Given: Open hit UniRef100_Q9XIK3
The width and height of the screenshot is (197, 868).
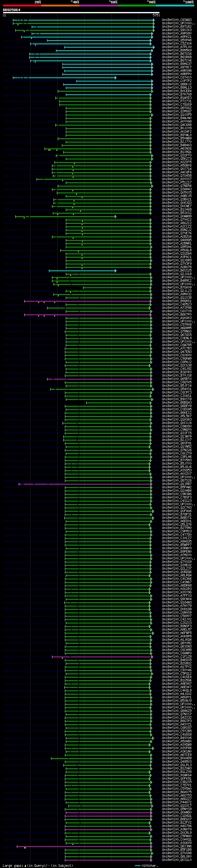Looking at the screenshot, I should [177, 30].
